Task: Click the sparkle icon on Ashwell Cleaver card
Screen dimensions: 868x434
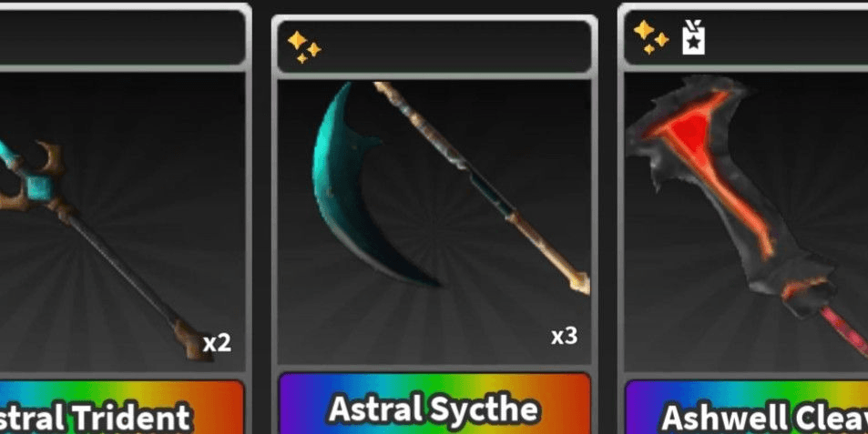Action: pos(650,37)
